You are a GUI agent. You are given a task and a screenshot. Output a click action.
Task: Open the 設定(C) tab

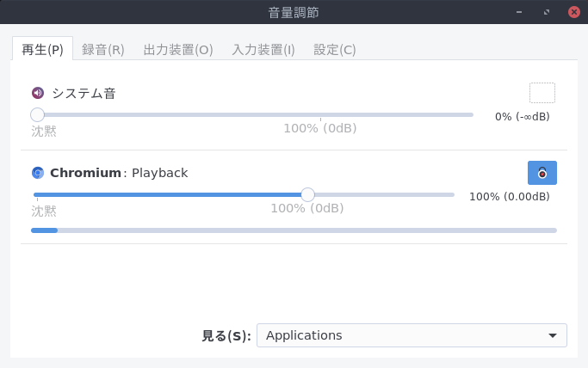pos(335,49)
